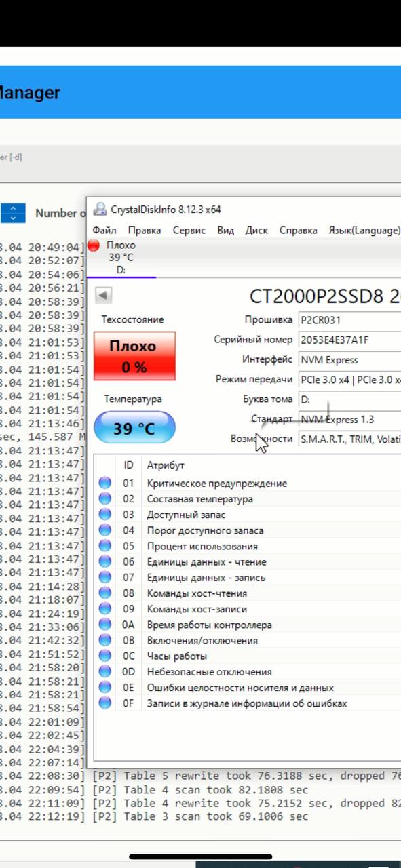The image size is (401, 868).
Task: Open the Диск menu
Action: pos(256,231)
